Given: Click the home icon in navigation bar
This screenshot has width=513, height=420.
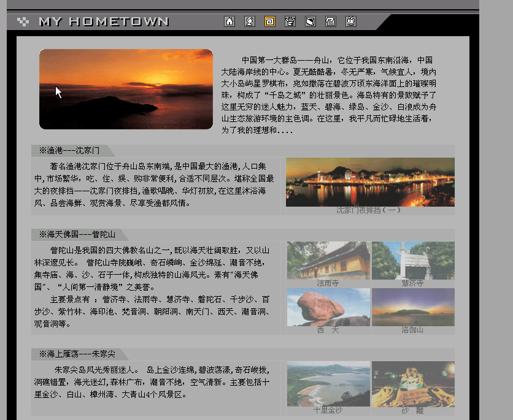Looking at the screenshot, I should click(x=229, y=21).
